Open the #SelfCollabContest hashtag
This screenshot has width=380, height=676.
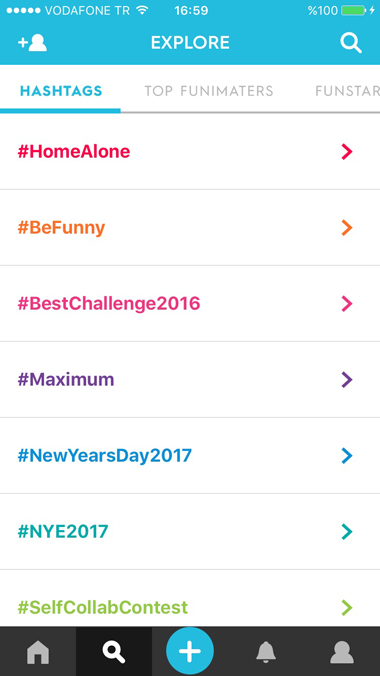point(190,598)
